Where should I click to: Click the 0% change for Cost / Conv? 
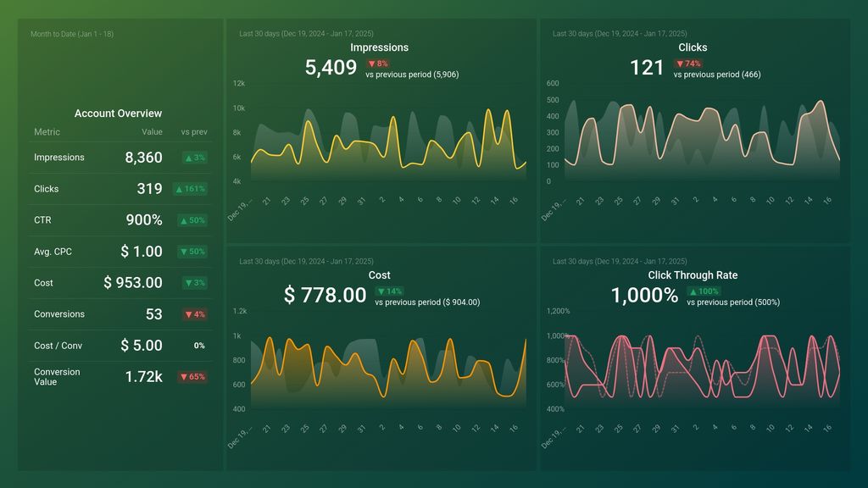(x=199, y=346)
